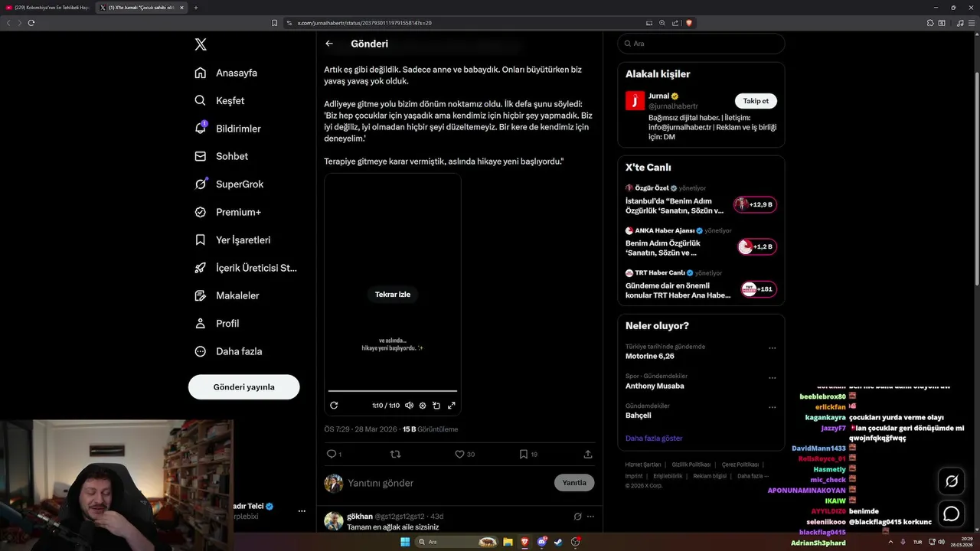Open browser zoom magnifier icon
Screen dimensions: 980x551
point(662,23)
